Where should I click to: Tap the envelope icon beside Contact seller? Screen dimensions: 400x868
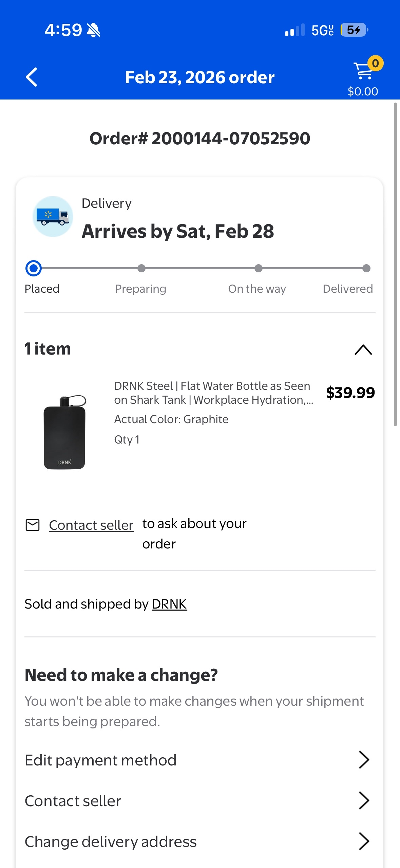33,525
